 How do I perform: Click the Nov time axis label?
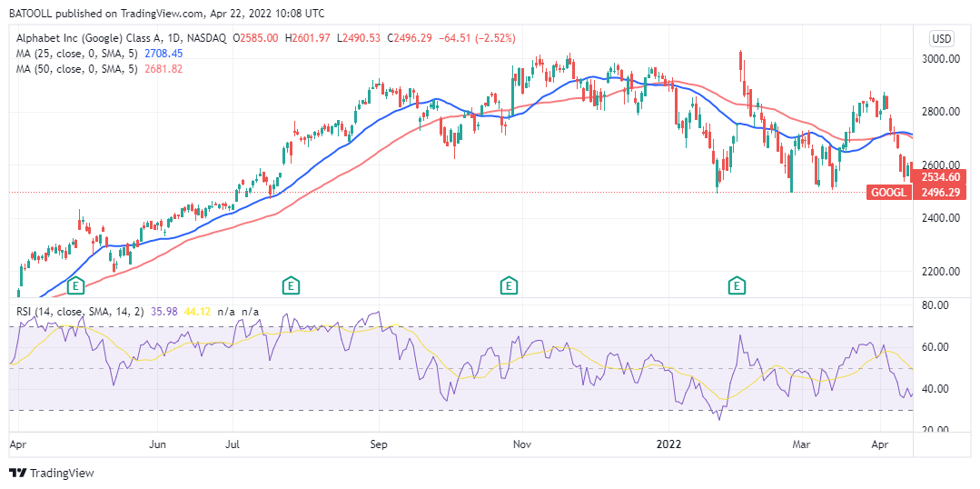pyautogui.click(x=521, y=444)
